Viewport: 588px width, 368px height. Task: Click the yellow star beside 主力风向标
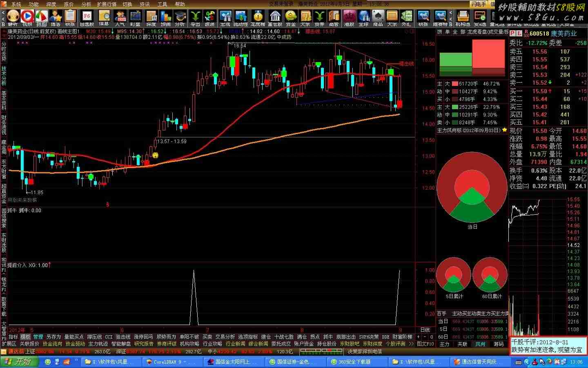(505, 130)
